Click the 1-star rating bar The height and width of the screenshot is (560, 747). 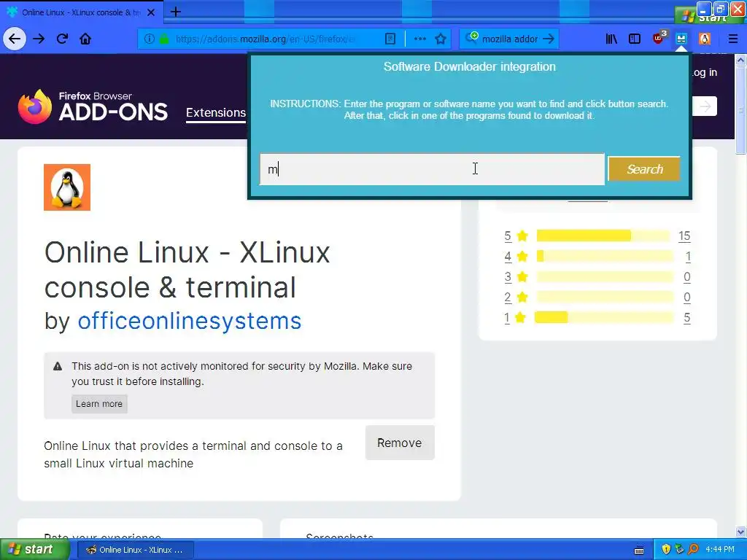[x=604, y=317]
